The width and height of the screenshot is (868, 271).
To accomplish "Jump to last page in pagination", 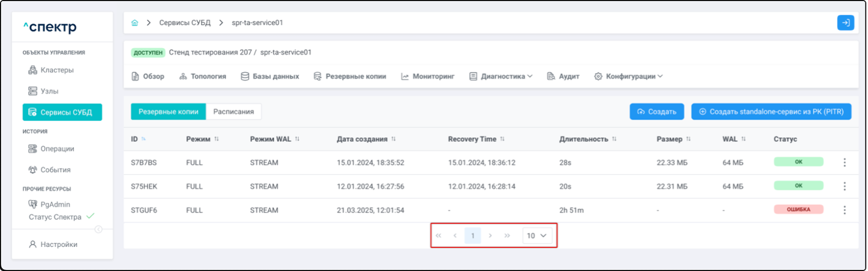I will pyautogui.click(x=507, y=236).
